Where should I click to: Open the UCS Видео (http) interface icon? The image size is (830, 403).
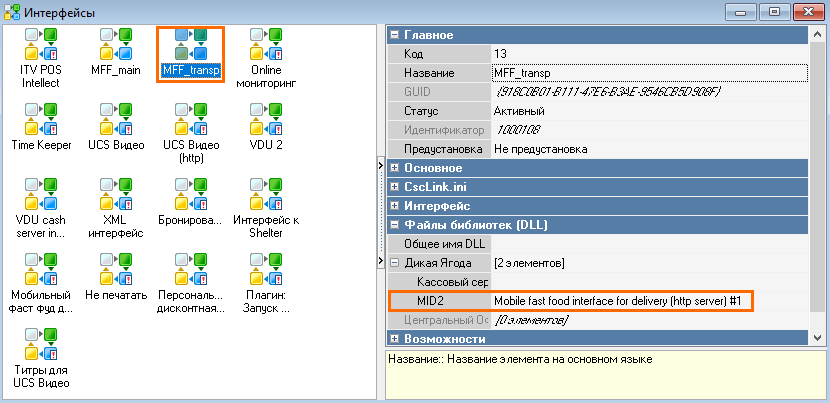190,121
